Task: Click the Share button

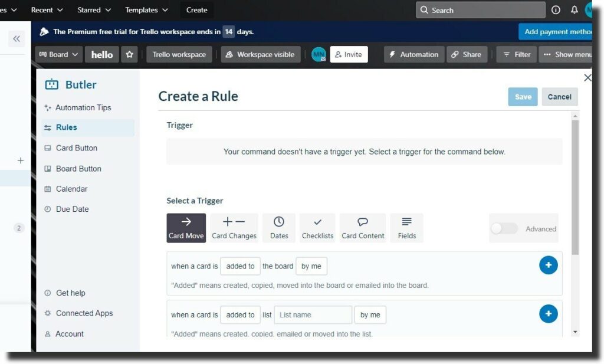Action: [467, 54]
